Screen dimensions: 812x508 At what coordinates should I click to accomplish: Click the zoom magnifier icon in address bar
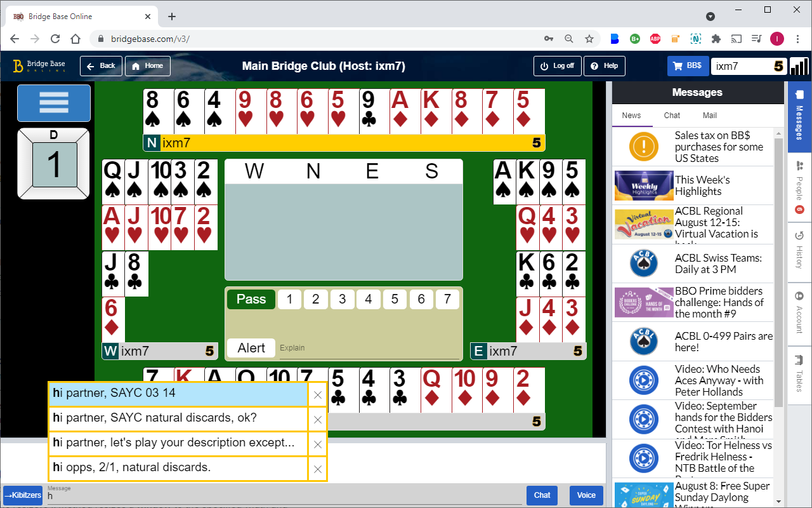pos(569,39)
